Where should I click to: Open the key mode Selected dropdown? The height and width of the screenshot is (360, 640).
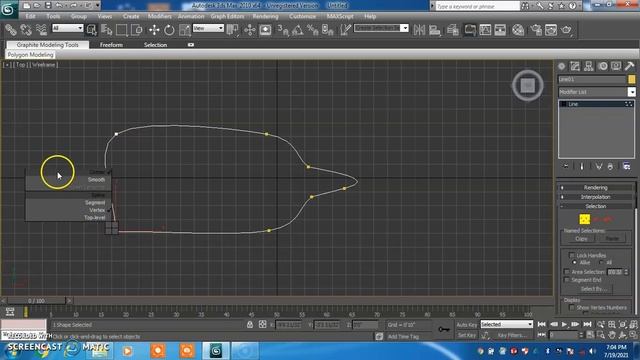(x=507, y=324)
